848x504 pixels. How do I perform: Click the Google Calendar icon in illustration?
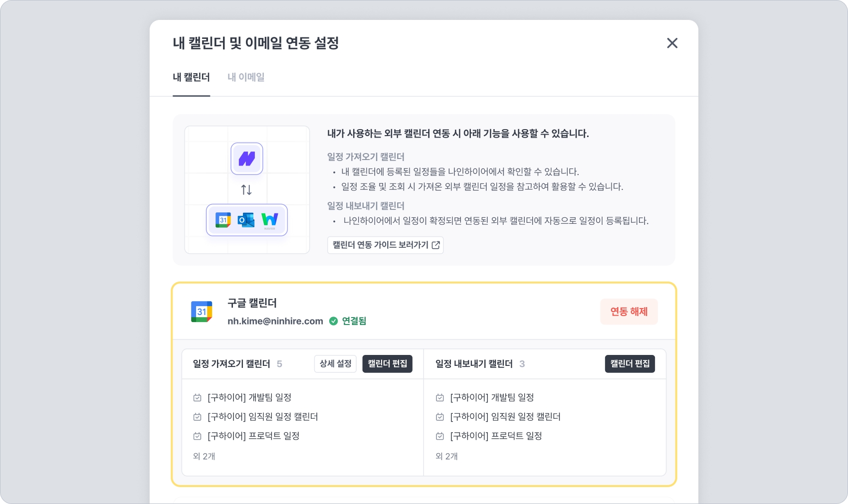(223, 220)
